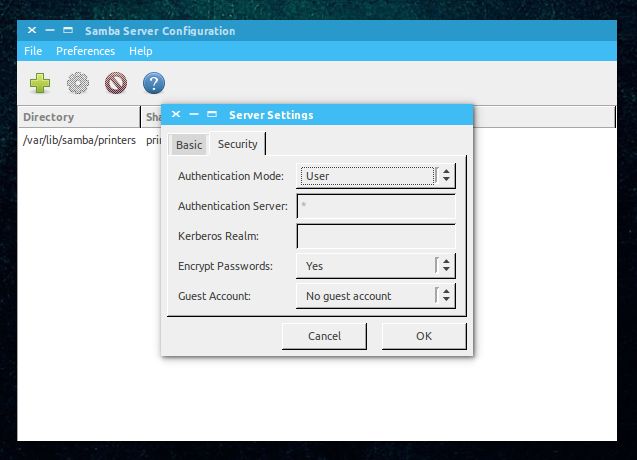This screenshot has height=460, width=637.
Task: Click the Kerberos Realm text field
Action: 376,236
